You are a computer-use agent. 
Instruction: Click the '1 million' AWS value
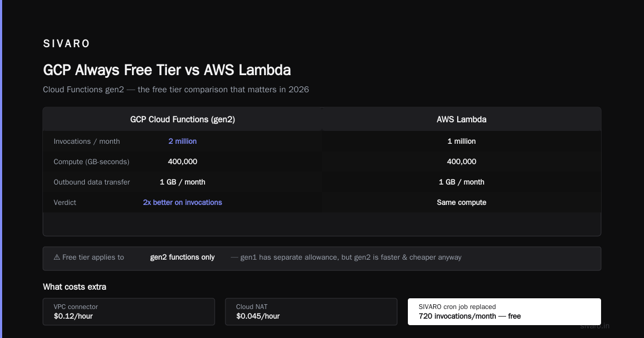pyautogui.click(x=462, y=141)
